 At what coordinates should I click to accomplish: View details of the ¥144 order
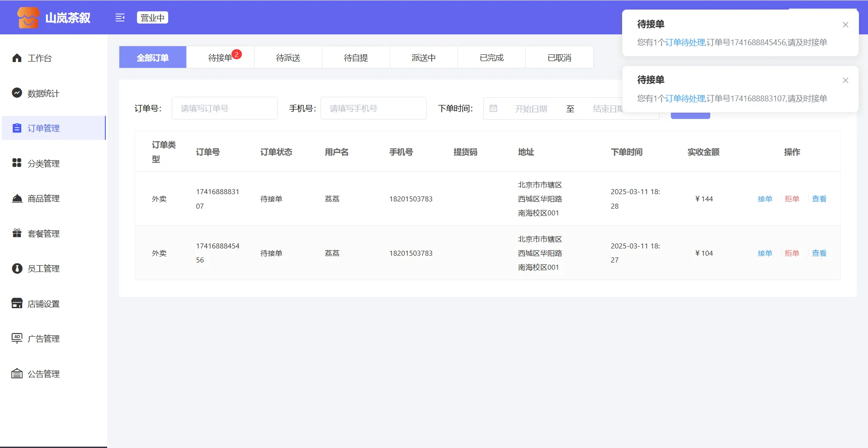click(x=819, y=199)
